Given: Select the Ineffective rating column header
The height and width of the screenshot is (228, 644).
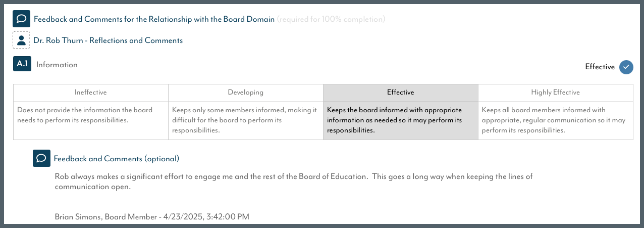Looking at the screenshot, I should pos(91,93).
